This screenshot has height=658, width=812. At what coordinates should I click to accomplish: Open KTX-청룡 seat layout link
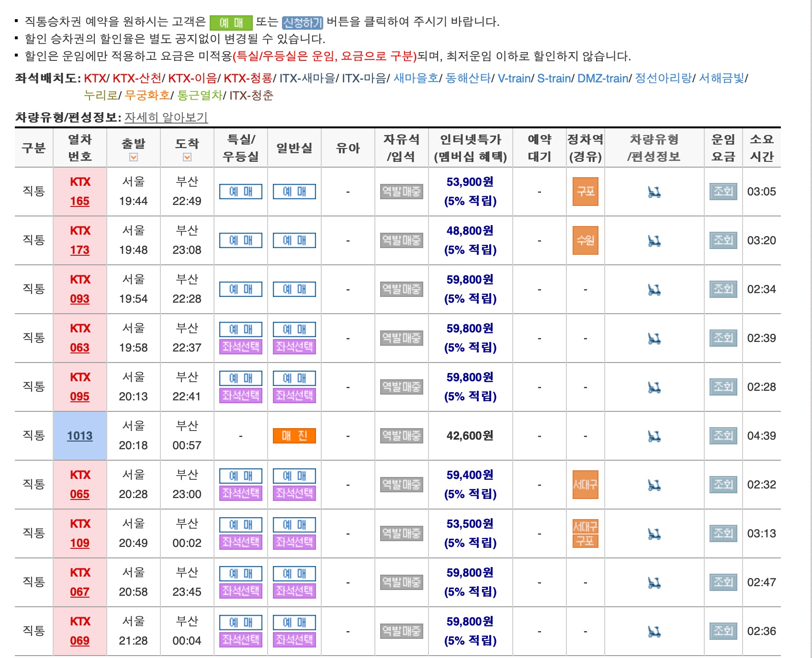(x=248, y=78)
